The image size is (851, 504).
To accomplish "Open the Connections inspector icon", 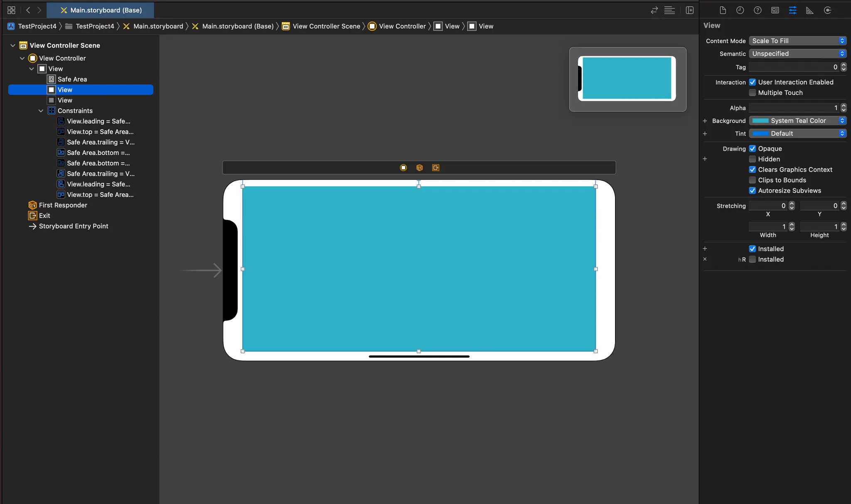I will coord(827,10).
